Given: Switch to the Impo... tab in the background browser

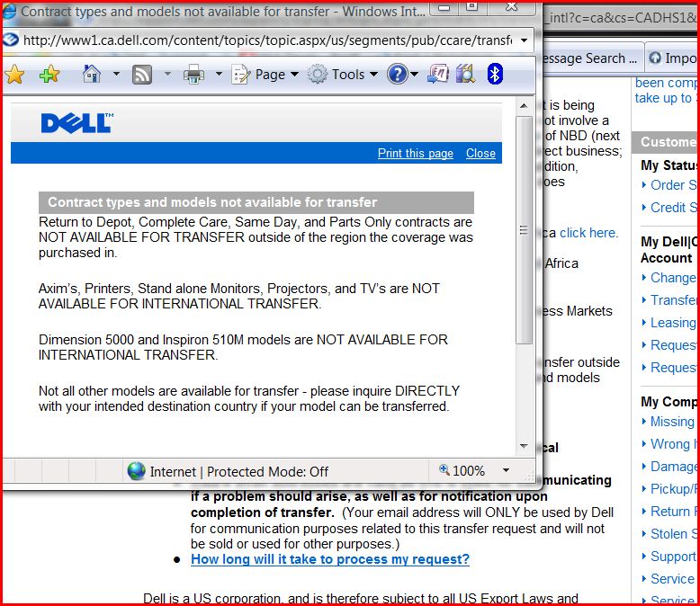Looking at the screenshot, I should (673, 58).
